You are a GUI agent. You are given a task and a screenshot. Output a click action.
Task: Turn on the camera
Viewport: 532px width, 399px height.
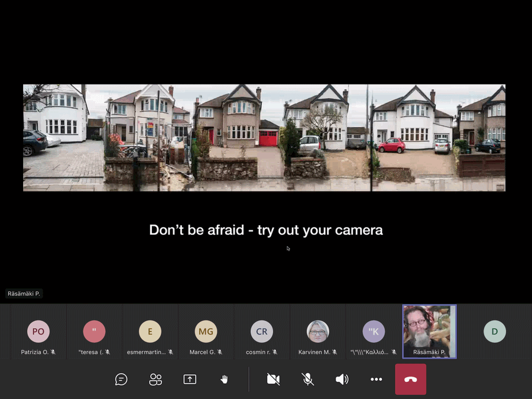273,379
